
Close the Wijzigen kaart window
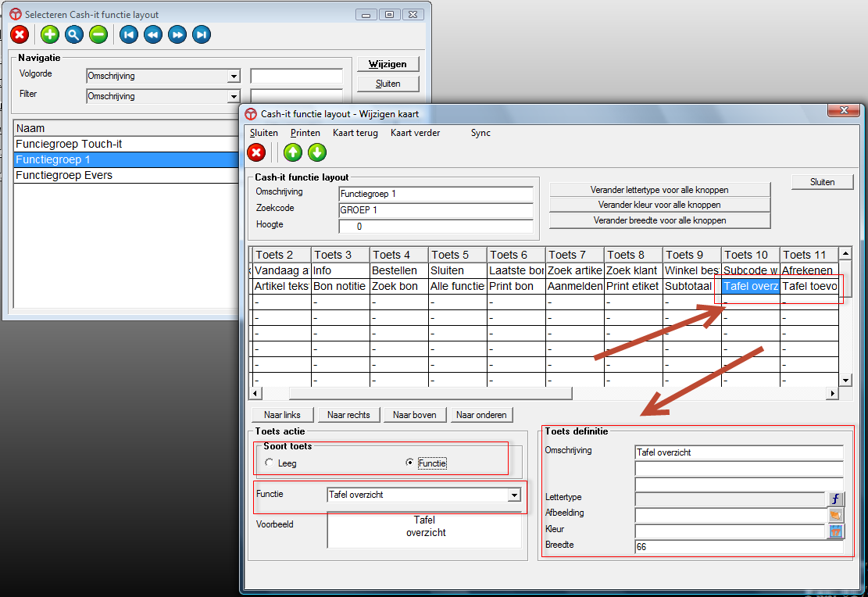[844, 110]
